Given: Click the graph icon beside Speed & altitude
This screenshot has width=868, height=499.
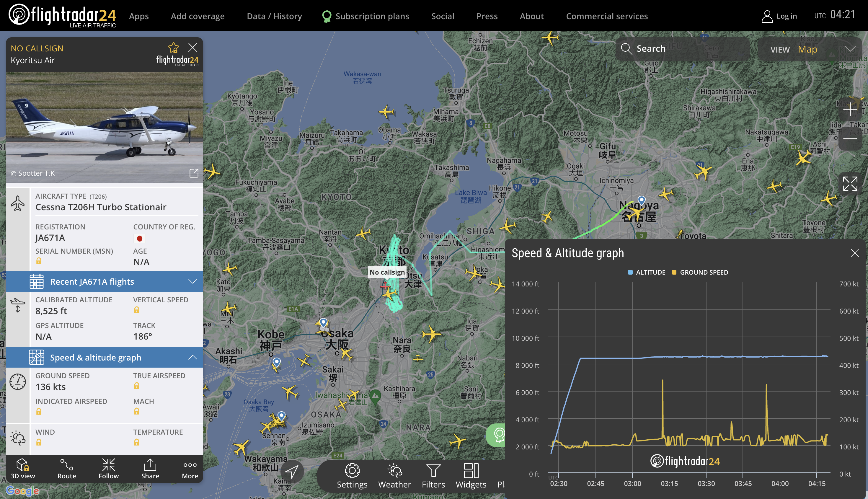Looking at the screenshot, I should coord(36,358).
